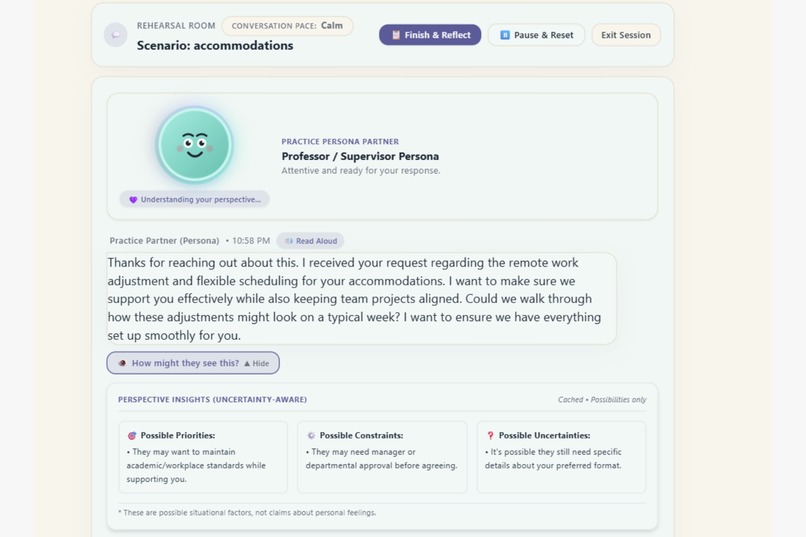Click the clipboard icon in Finish & Reflect
The height and width of the screenshot is (537, 806).
pos(396,35)
